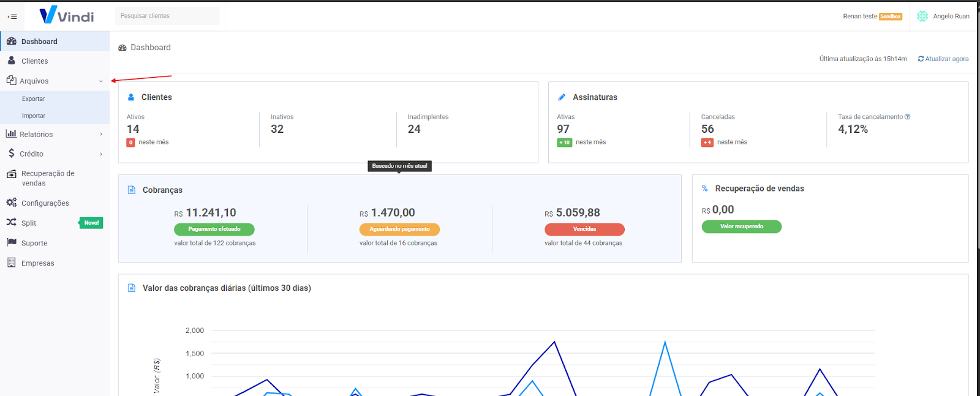
Task: Expand the Crédito submenu arrow
Action: [101, 154]
